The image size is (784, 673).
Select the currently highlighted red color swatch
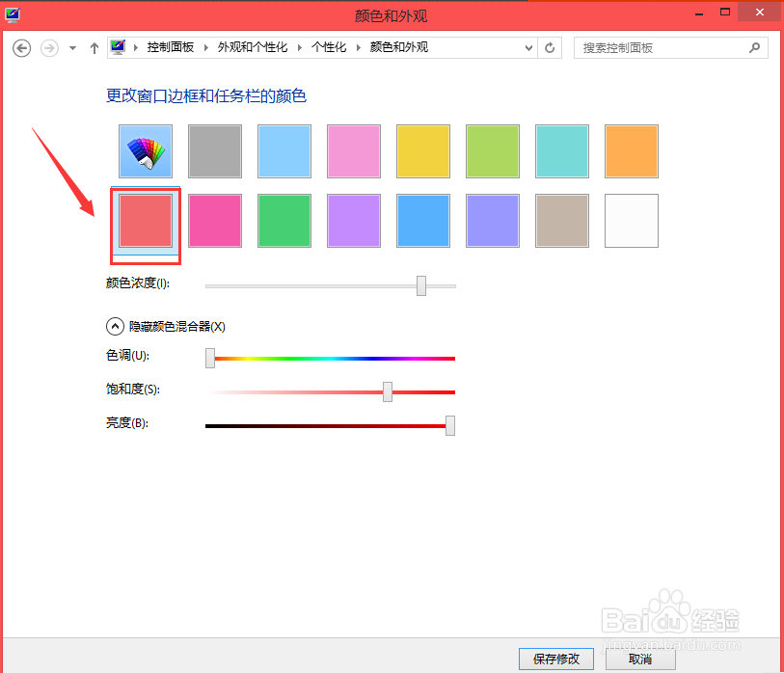pos(145,221)
